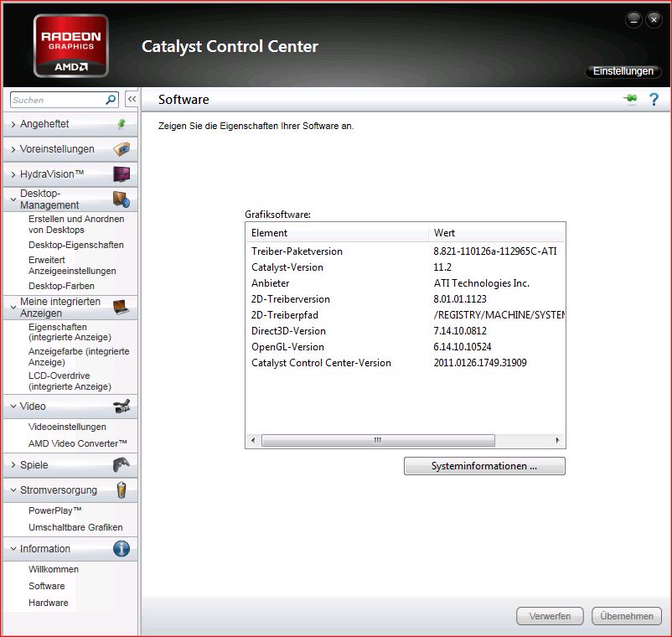The height and width of the screenshot is (637, 672).
Task: Click the scroll right arrow in Grafiksoftware list
Action: pyautogui.click(x=557, y=440)
